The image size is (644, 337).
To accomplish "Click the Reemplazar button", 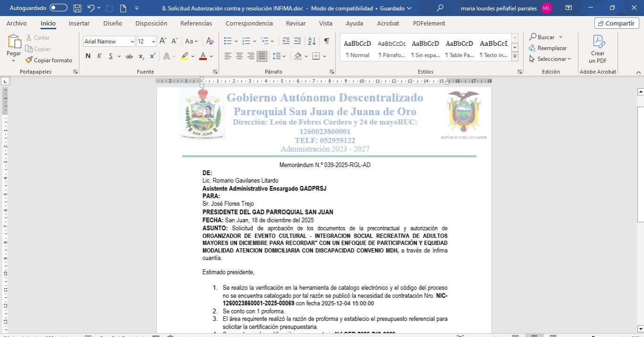I will point(547,48).
